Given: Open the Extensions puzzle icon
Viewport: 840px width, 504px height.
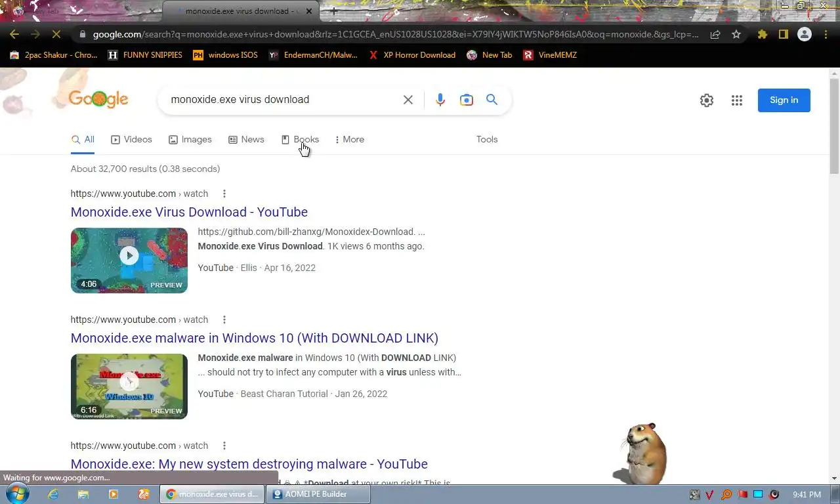Looking at the screenshot, I should [762, 34].
